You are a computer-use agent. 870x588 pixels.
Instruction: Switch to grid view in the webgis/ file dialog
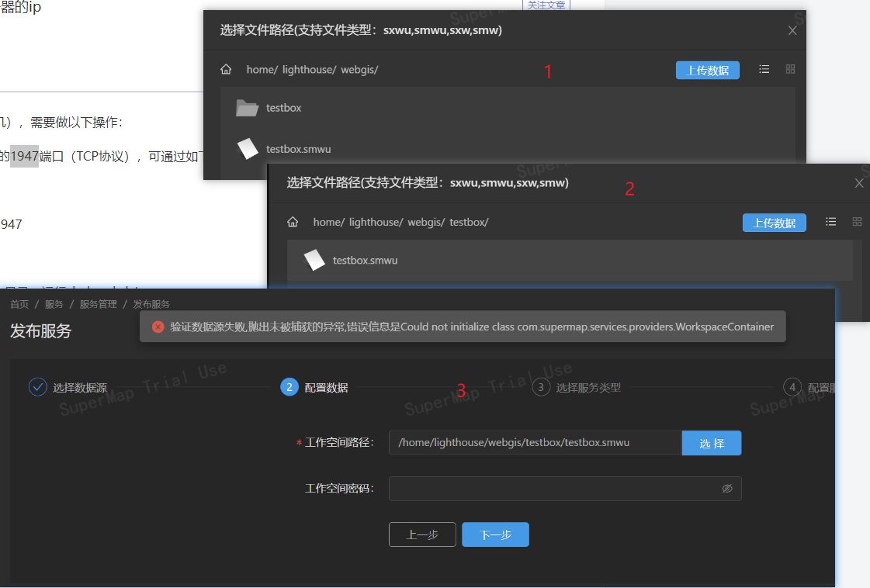coord(791,69)
